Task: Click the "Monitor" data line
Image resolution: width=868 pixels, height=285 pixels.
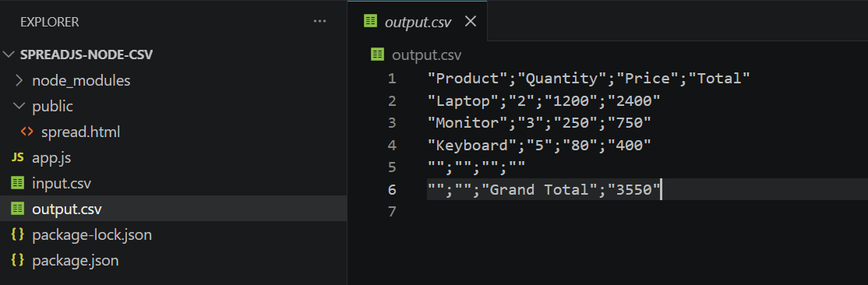Action: (539, 123)
